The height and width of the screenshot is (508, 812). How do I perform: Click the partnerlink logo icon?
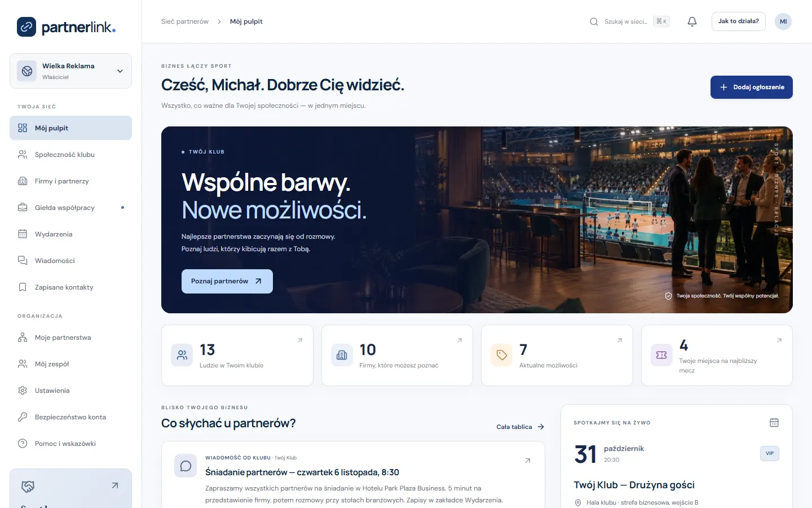point(27,27)
